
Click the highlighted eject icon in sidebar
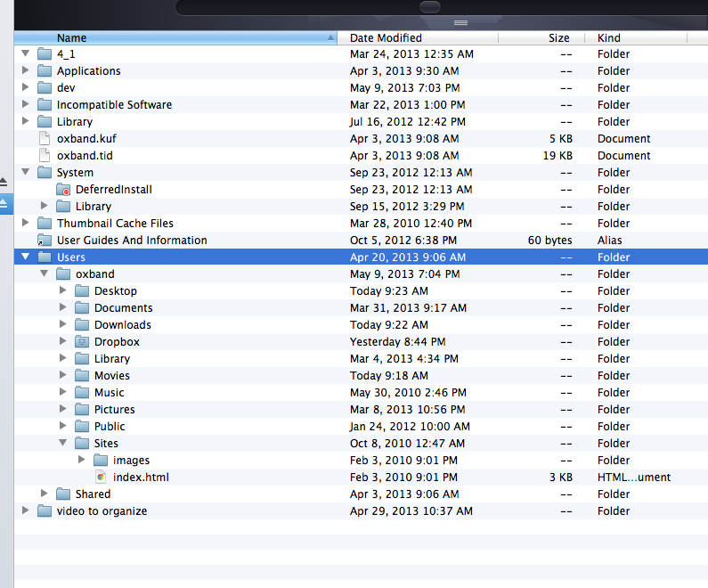point(4,205)
